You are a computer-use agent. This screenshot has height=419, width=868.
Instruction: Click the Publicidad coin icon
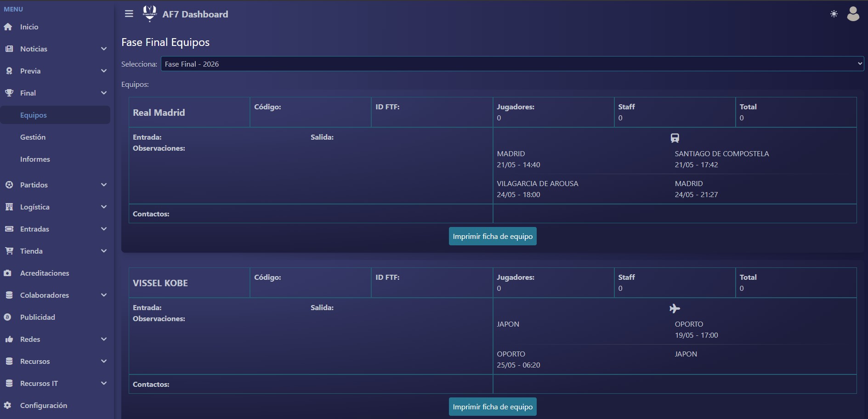pyautogui.click(x=7, y=317)
